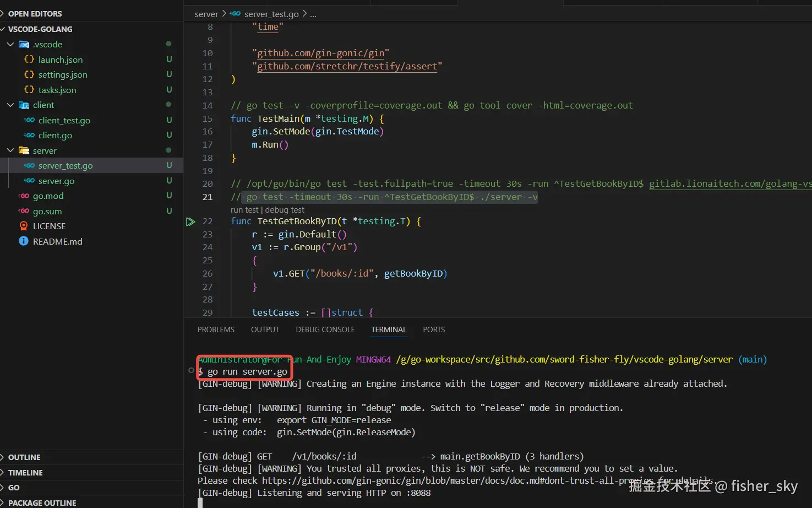Open the github.com/gin-gonic/gin import link
Viewport: 812px width, 508px height.
pyautogui.click(x=321, y=53)
